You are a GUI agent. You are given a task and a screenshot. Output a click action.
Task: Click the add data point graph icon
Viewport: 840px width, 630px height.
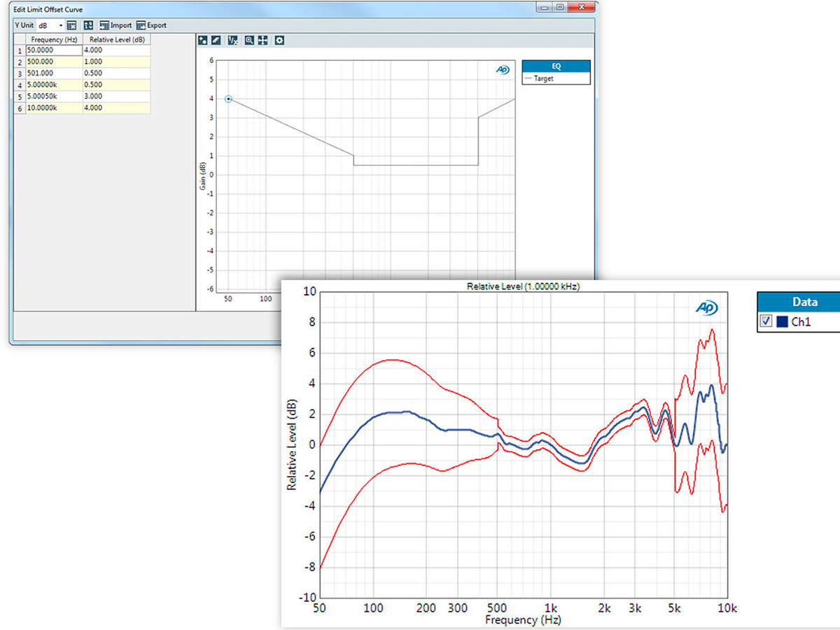pos(203,41)
